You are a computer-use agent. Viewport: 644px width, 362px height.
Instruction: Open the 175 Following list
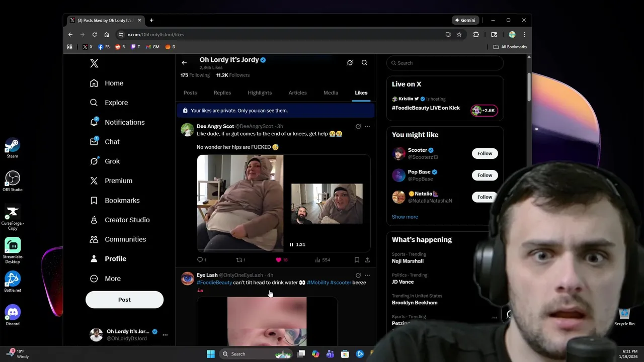point(195,75)
